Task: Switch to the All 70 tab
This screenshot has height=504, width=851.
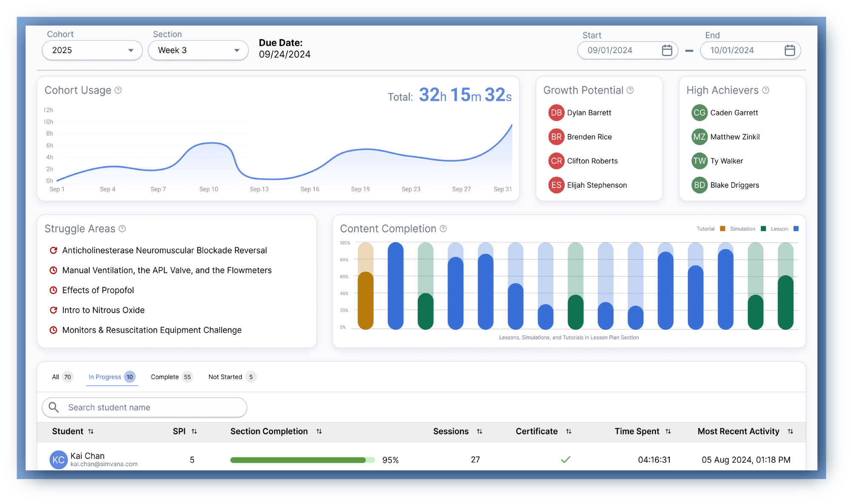Action: (62, 377)
